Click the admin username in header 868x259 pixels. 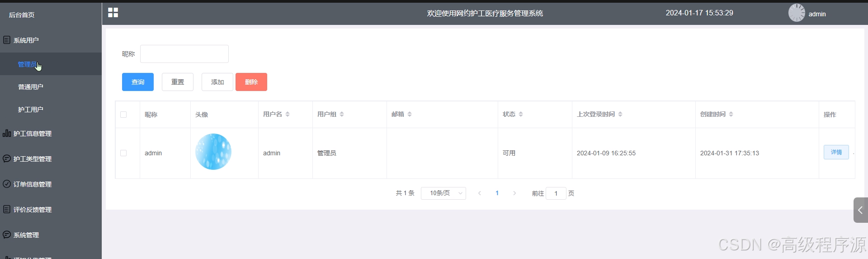[817, 14]
